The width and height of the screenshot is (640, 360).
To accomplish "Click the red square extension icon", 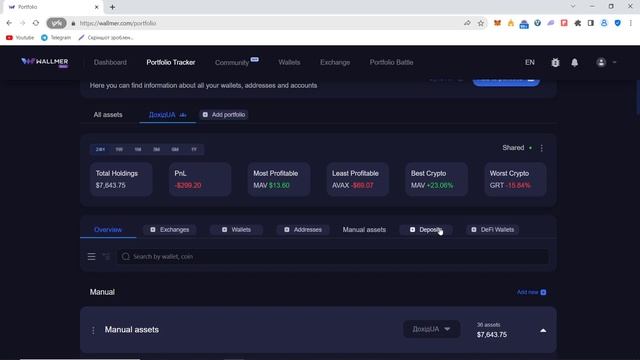I will click(x=564, y=23).
